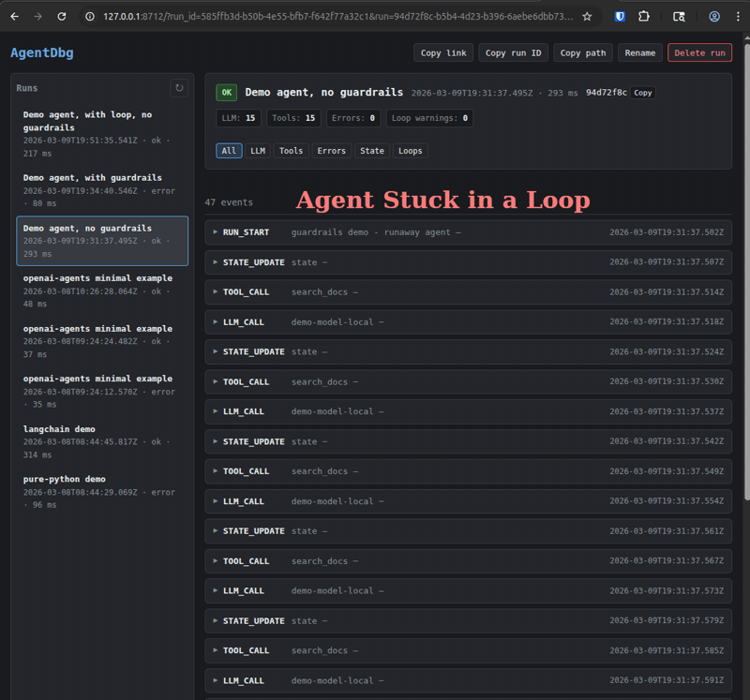Viewport: 750px width, 700px height.
Task: Select the State filter tab
Action: (374, 150)
